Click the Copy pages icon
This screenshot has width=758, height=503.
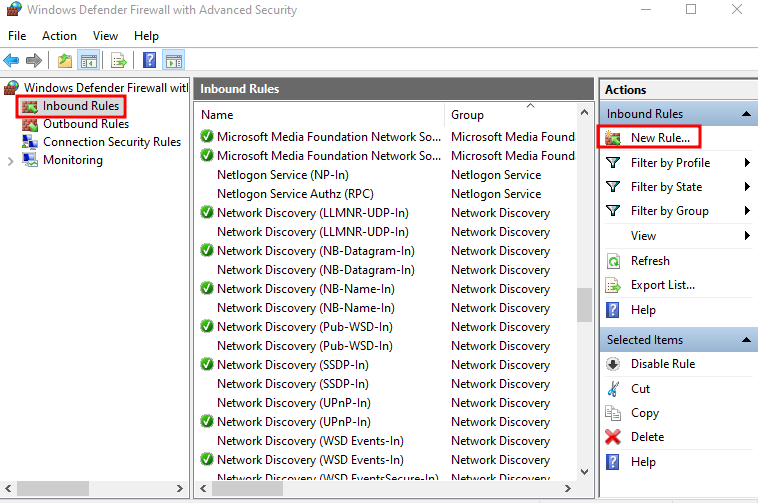pos(613,413)
